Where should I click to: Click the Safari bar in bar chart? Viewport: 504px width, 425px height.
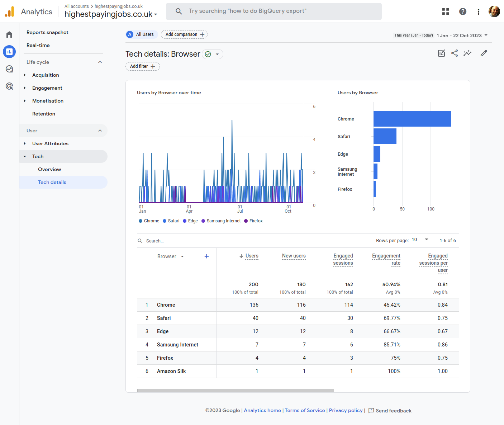[385, 136]
